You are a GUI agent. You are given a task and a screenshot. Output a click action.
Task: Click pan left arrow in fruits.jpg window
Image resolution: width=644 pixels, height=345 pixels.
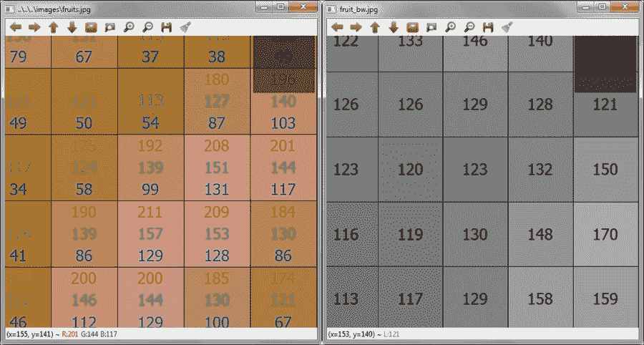pos(16,27)
